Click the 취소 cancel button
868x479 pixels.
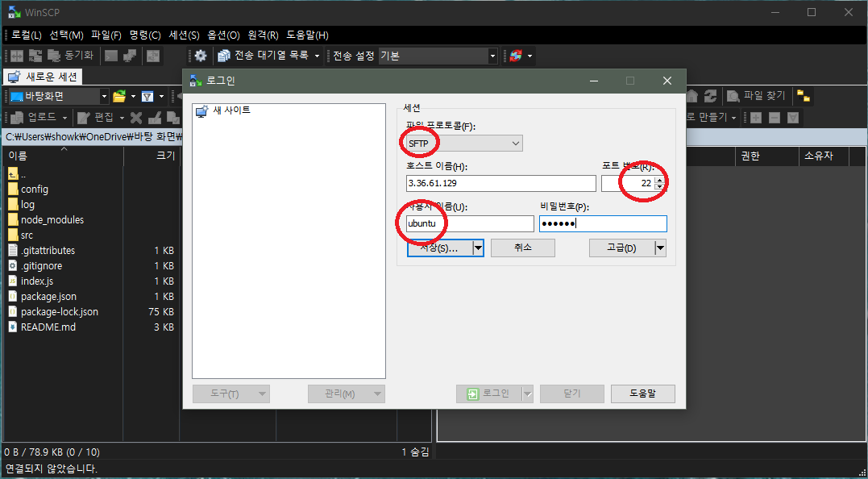[522, 248]
